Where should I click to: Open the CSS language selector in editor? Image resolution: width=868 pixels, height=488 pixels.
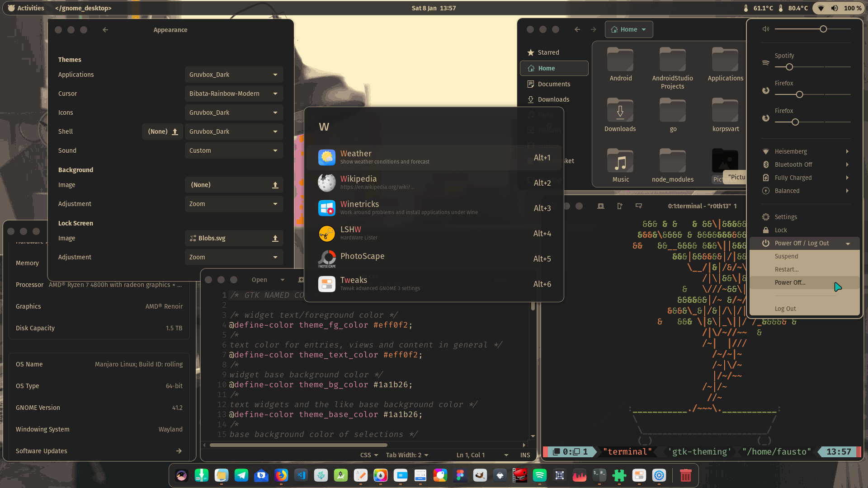click(369, 455)
